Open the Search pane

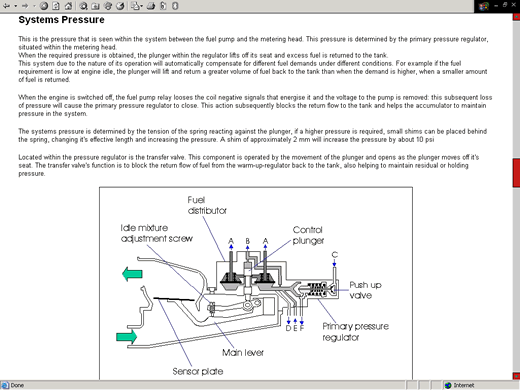[83, 6]
